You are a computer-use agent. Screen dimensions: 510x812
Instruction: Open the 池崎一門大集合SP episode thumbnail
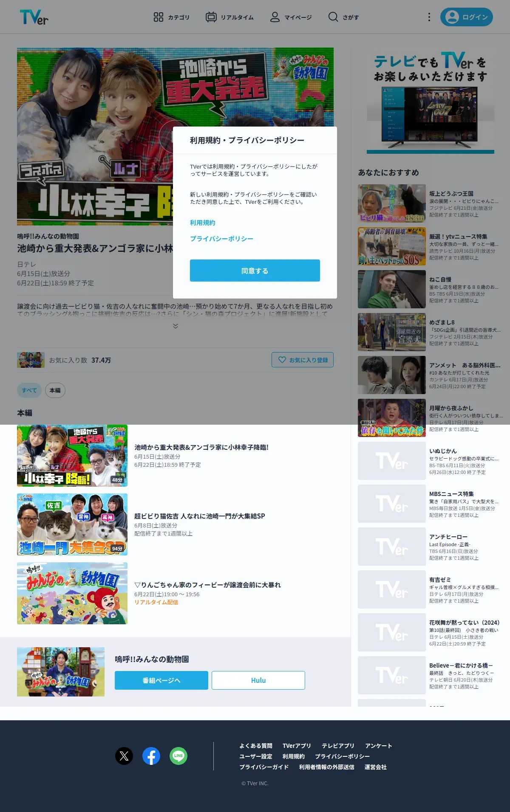(x=72, y=524)
